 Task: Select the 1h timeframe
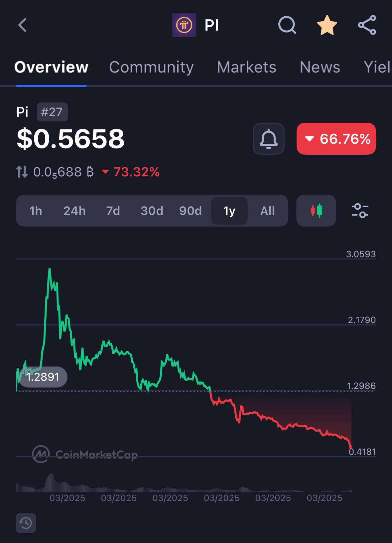[x=36, y=211]
